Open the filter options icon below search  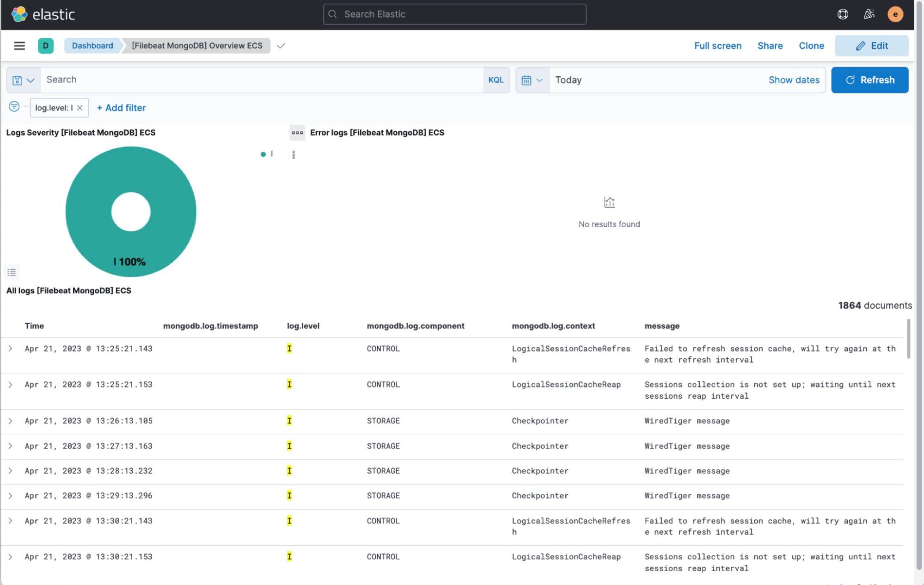point(13,106)
